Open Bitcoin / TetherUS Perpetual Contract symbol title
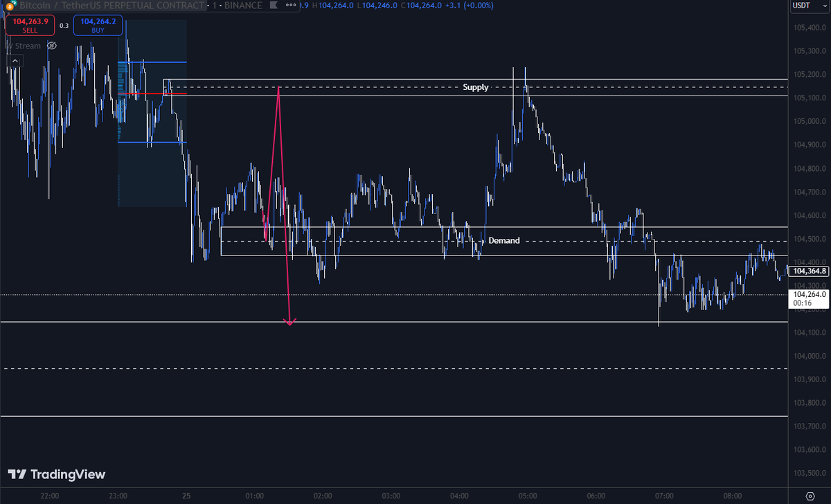 111,6
